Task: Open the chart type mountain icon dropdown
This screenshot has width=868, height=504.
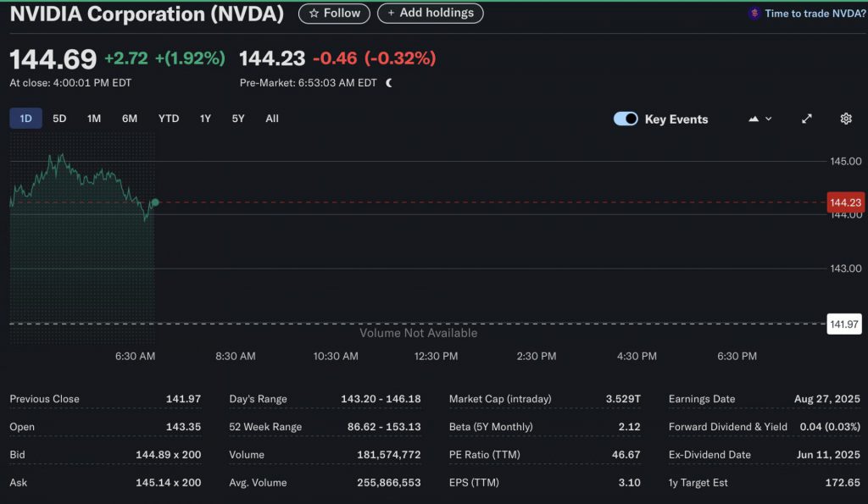Action: click(759, 119)
